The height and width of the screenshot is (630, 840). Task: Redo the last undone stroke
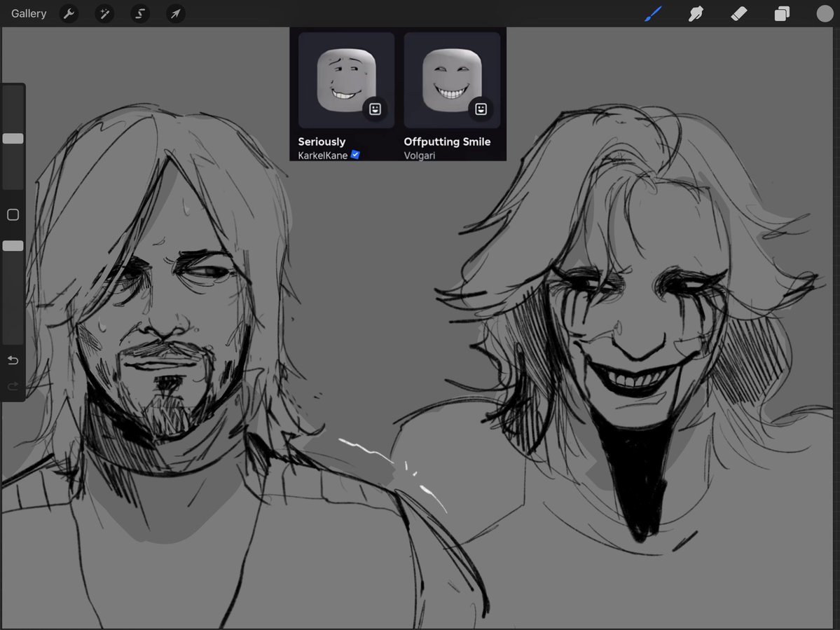point(13,385)
